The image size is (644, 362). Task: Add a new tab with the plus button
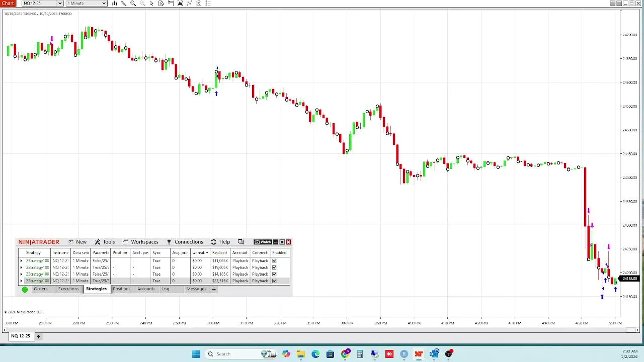(x=214, y=289)
